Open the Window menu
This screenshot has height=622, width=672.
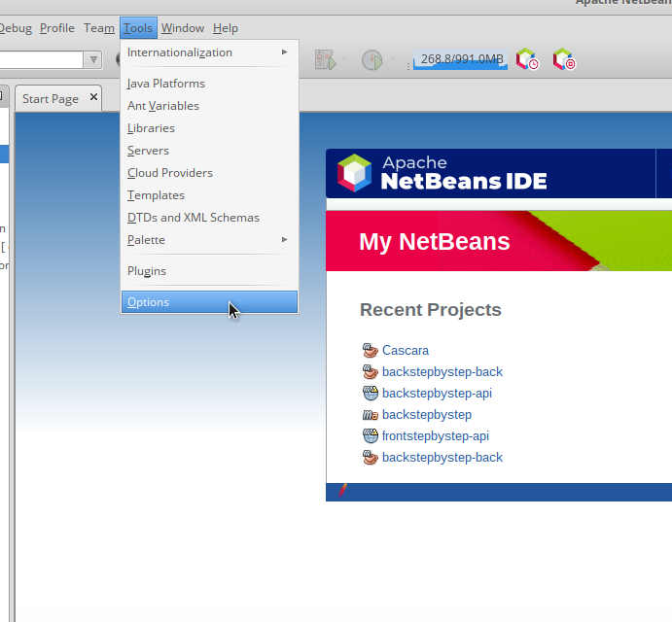183,28
